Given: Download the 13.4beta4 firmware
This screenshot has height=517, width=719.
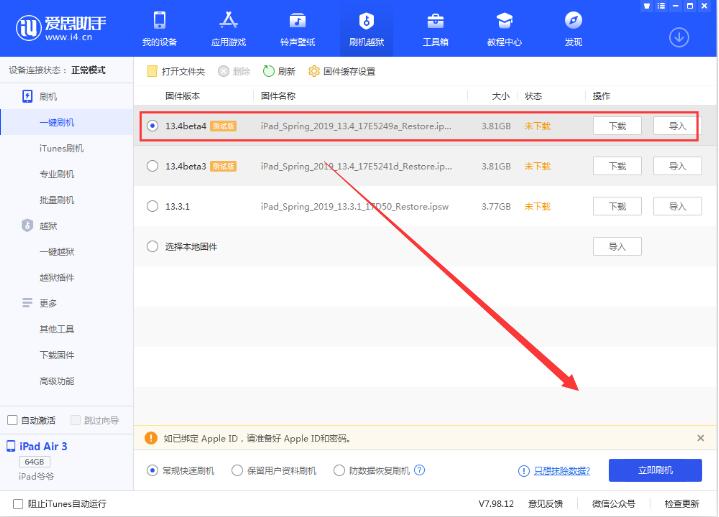Looking at the screenshot, I should [617, 126].
